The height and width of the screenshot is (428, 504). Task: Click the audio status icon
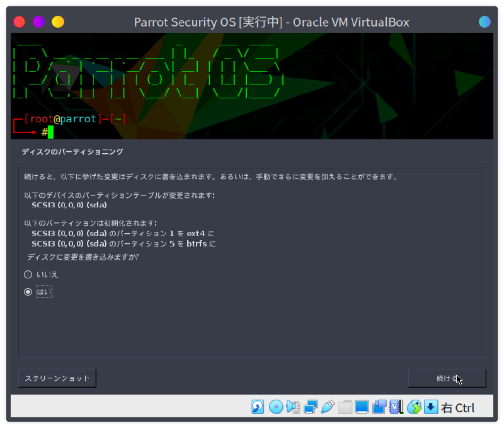pos(293,407)
